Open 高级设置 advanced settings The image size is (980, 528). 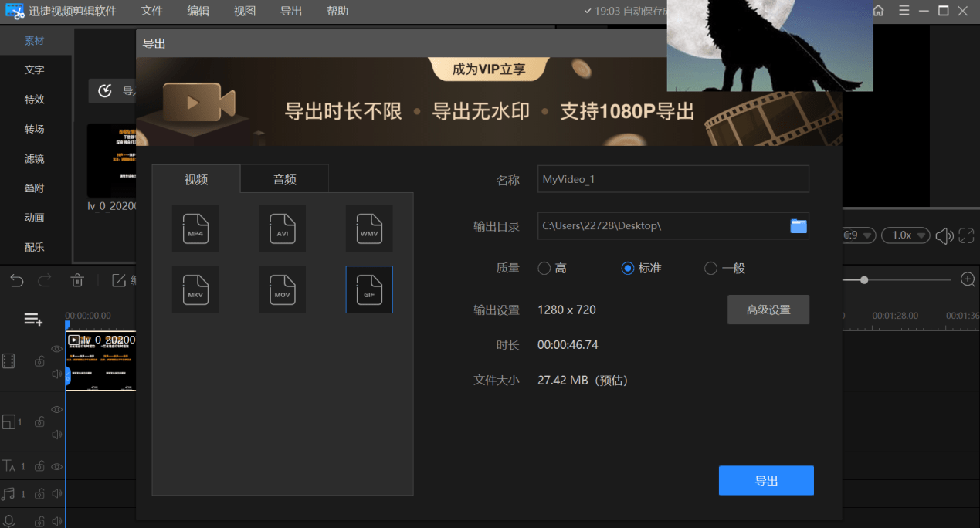coord(768,310)
